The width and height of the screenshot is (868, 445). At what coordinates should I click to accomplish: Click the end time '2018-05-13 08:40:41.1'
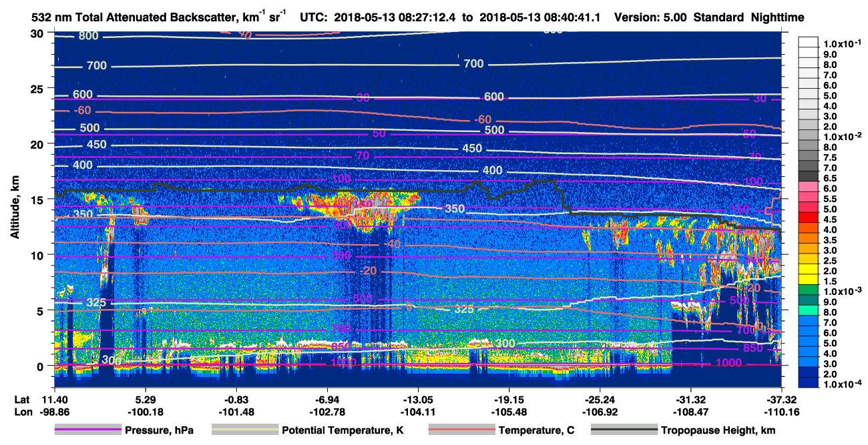click(538, 17)
